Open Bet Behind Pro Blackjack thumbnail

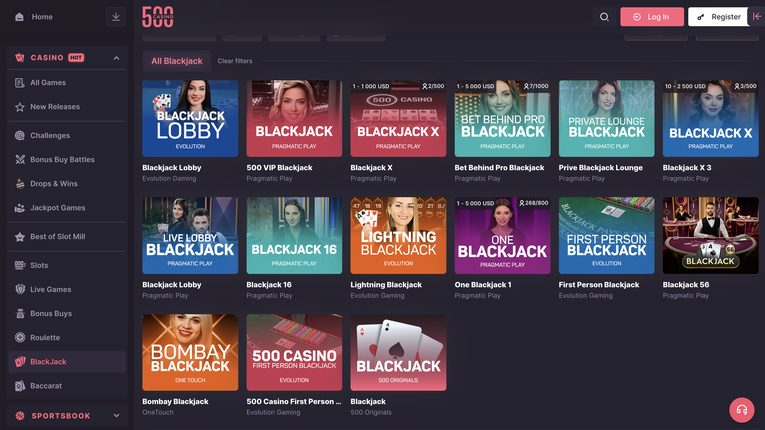(x=503, y=119)
